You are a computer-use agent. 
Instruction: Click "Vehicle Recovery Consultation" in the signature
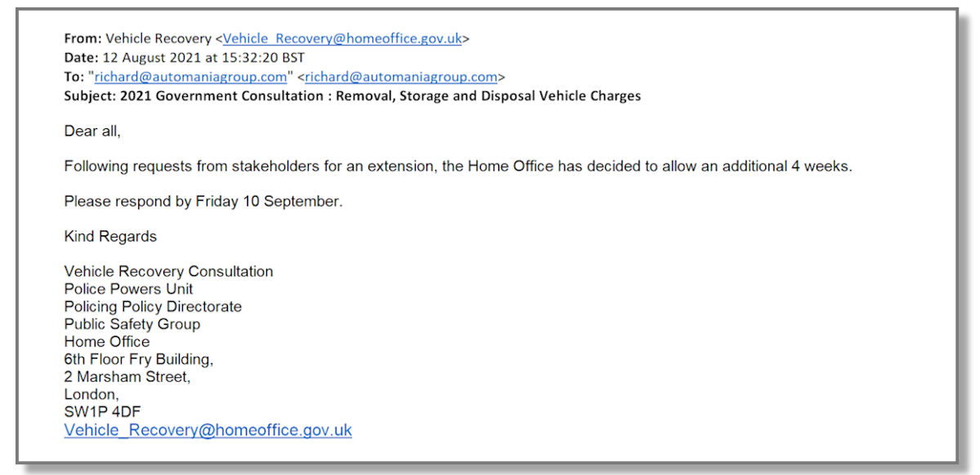coord(168,272)
